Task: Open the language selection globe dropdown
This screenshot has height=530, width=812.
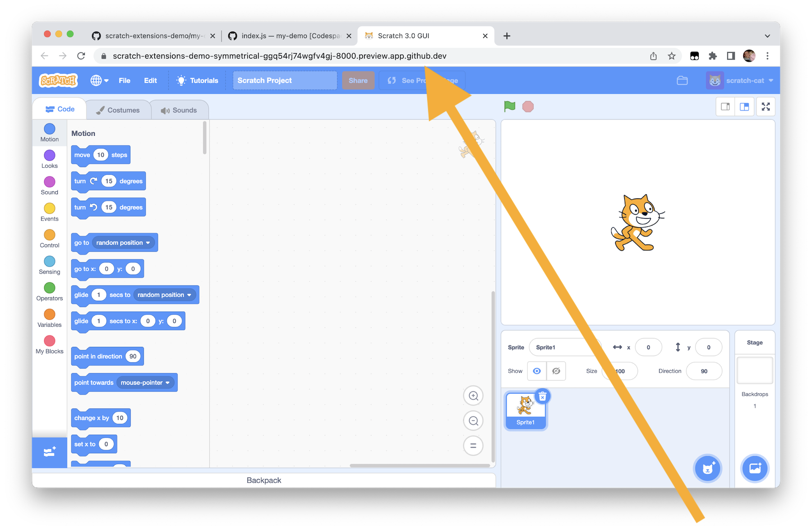Action: pyautogui.click(x=99, y=80)
